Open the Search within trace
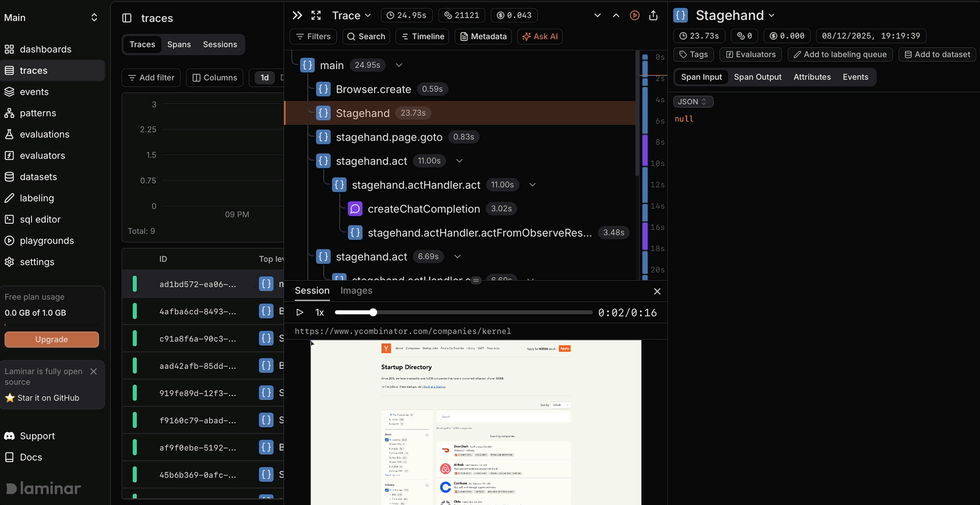 point(366,37)
